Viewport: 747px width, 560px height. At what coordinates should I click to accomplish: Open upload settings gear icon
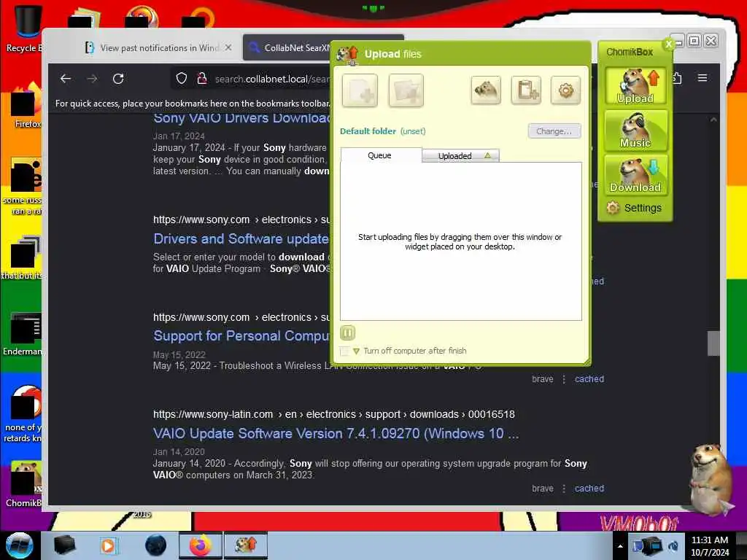coord(565,90)
